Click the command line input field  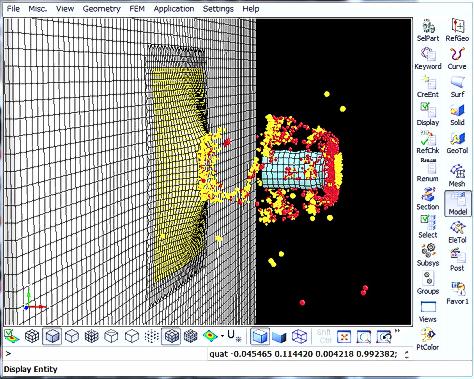click(x=105, y=354)
